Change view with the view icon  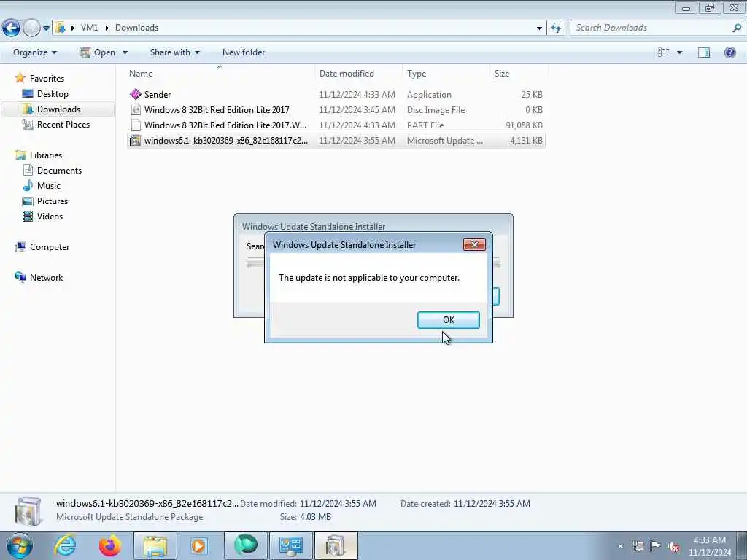pos(664,52)
